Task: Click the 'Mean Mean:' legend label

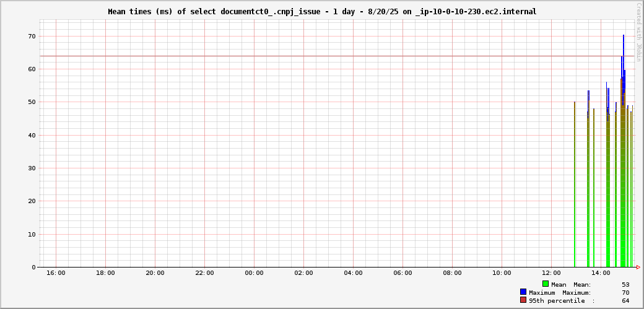Action: (x=572, y=284)
